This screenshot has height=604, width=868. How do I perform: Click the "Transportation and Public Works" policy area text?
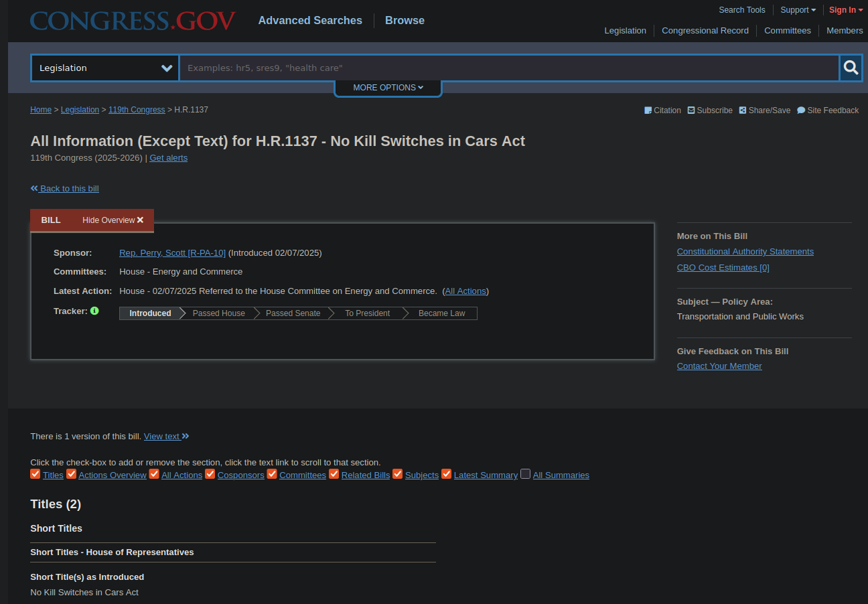[x=740, y=317]
